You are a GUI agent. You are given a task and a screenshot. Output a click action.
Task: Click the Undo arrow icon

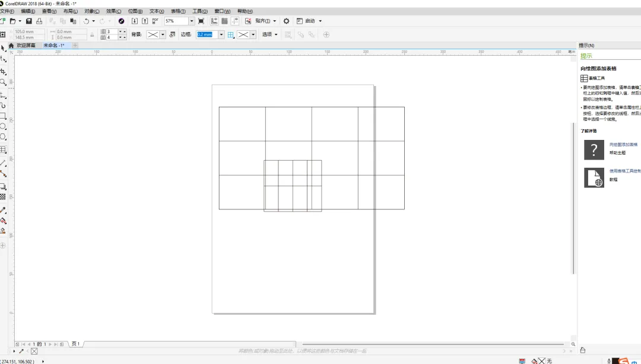(86, 21)
